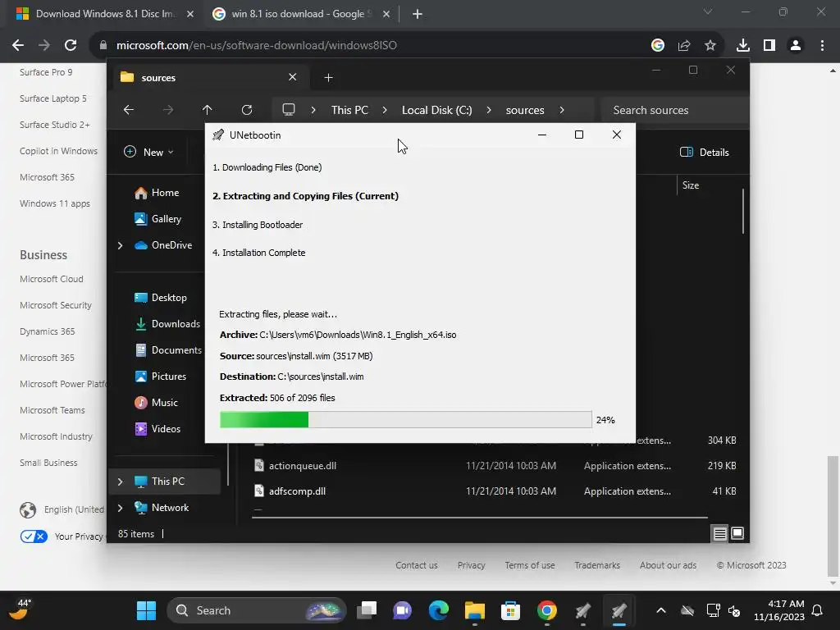Open Chrome share page icon
This screenshot has width=840, height=630.
[684, 46]
